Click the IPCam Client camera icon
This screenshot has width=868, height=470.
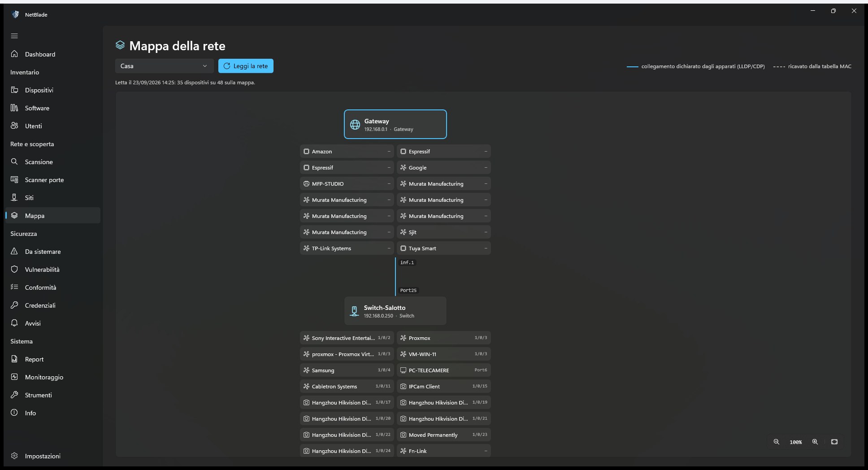pos(403,387)
